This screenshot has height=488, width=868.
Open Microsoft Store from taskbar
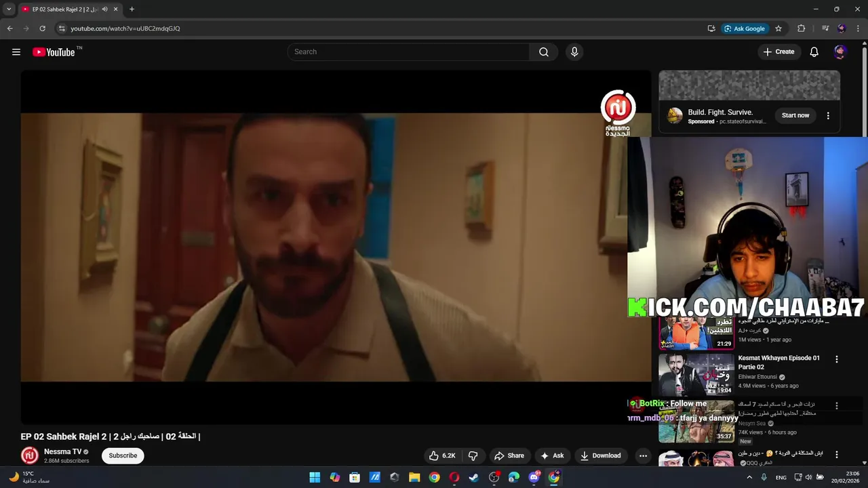click(355, 477)
